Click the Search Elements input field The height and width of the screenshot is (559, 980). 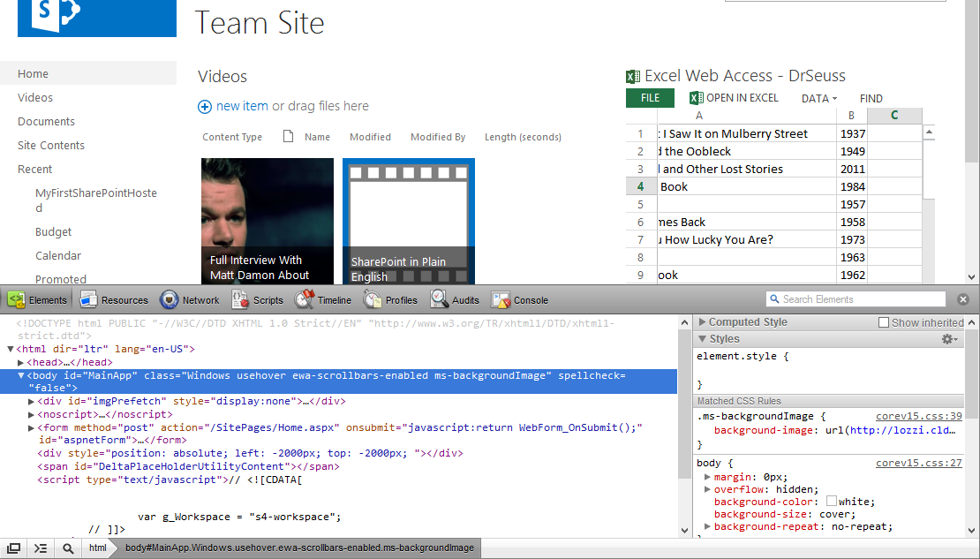click(862, 299)
